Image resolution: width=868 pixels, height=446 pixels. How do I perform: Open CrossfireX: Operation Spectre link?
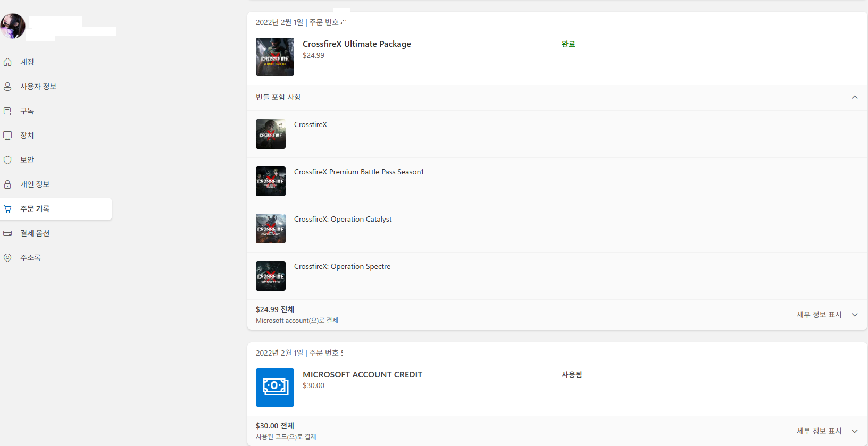(x=343, y=266)
